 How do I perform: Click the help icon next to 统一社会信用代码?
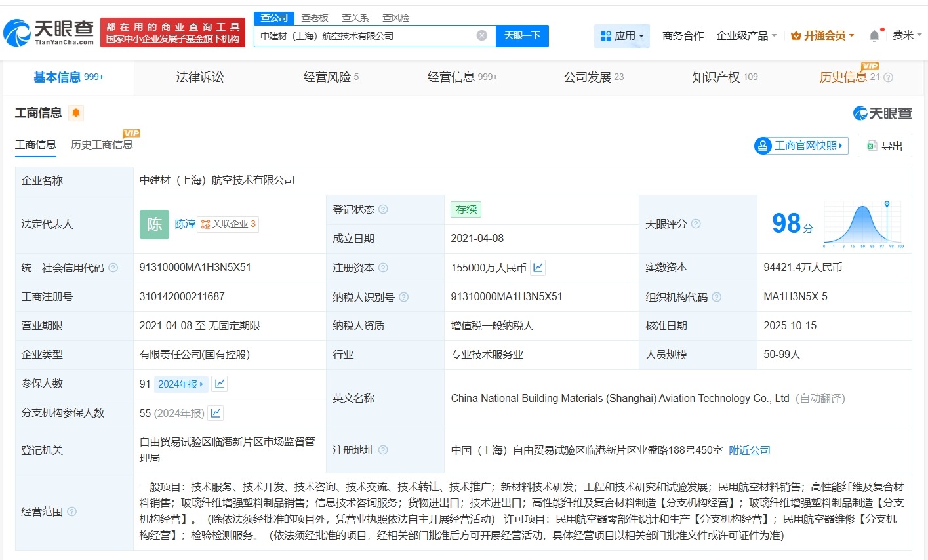pyautogui.click(x=113, y=268)
